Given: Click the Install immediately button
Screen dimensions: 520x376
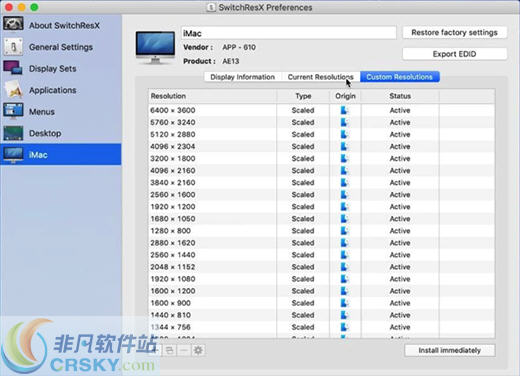Looking at the screenshot, I should (x=450, y=351).
